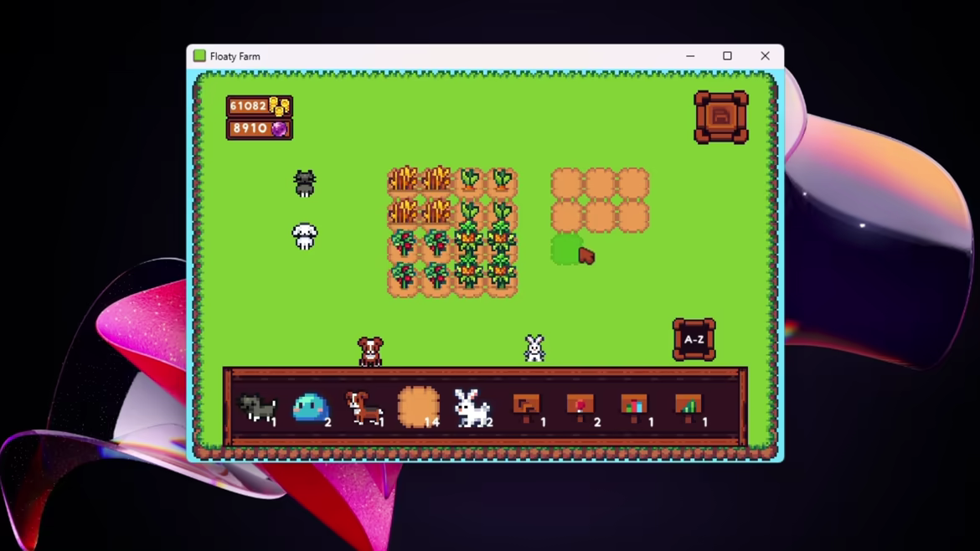Choose the white rabbit in the inventory bar
The image size is (980, 551).
(x=472, y=408)
